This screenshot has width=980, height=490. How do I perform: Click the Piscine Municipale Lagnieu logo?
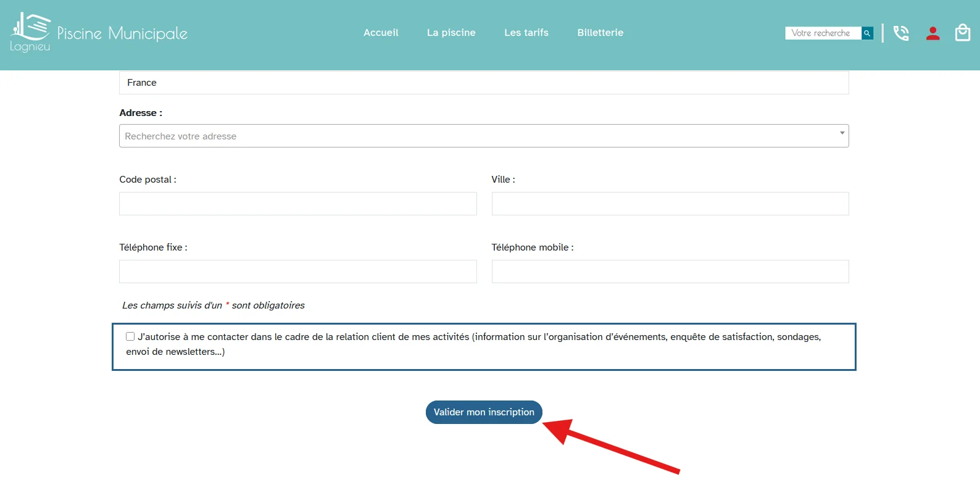(x=99, y=32)
